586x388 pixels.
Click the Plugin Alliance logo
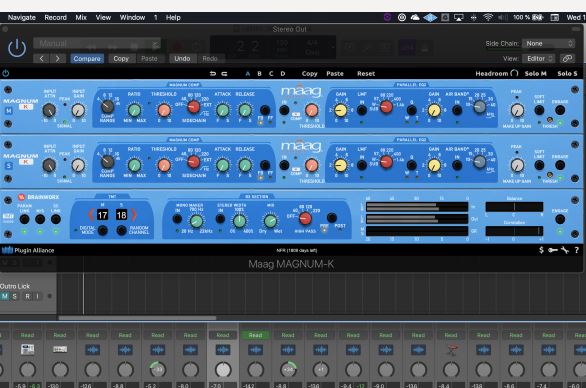(x=28, y=250)
